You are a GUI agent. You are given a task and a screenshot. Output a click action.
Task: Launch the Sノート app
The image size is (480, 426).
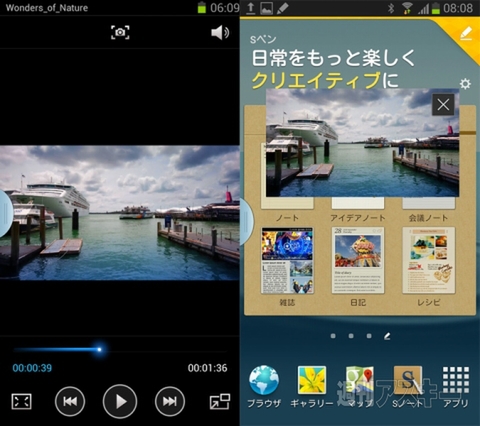pyautogui.click(x=407, y=387)
